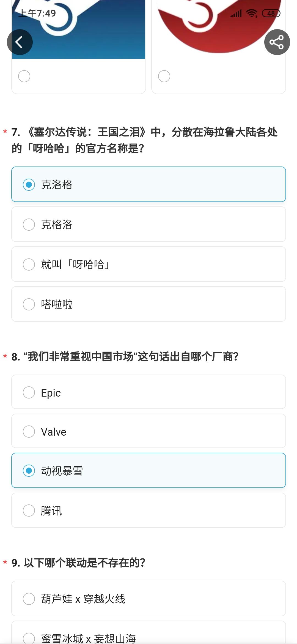The image size is (297, 644).
Task: Pick 腾讯 as the answer
Action: 148,511
